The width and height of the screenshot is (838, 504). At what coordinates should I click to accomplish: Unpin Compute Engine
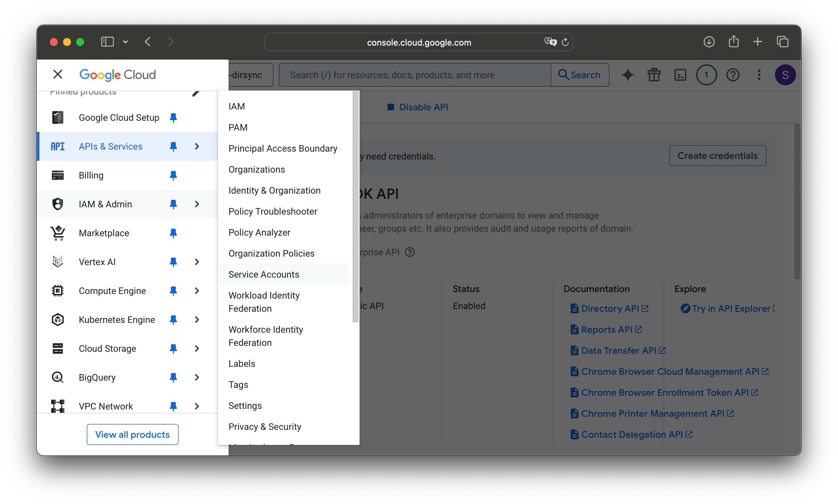(173, 291)
